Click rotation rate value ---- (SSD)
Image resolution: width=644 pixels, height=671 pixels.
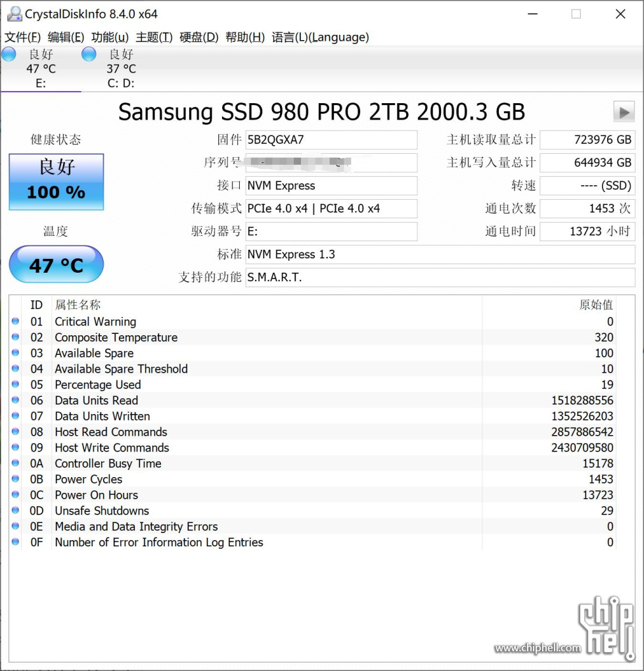(x=587, y=185)
